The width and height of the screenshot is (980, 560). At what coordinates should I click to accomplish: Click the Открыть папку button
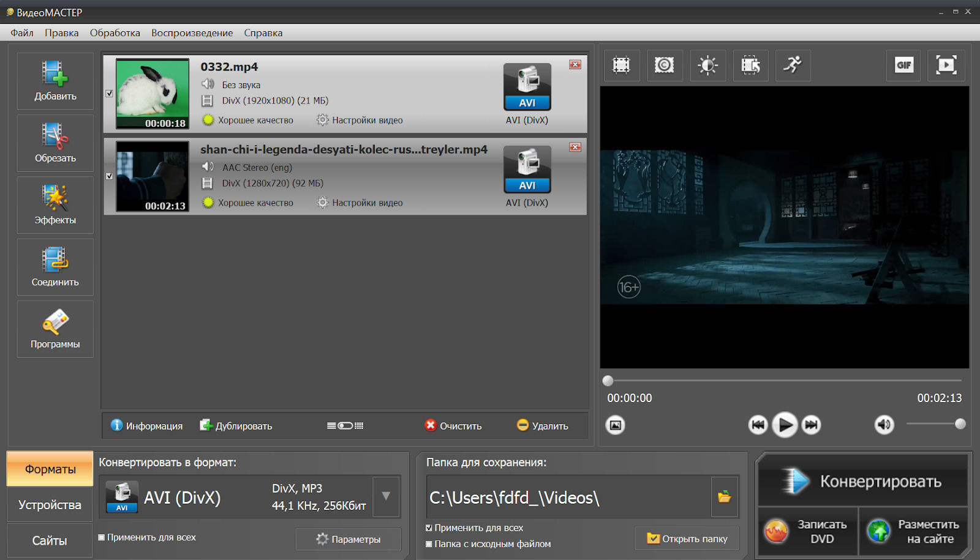687,539
